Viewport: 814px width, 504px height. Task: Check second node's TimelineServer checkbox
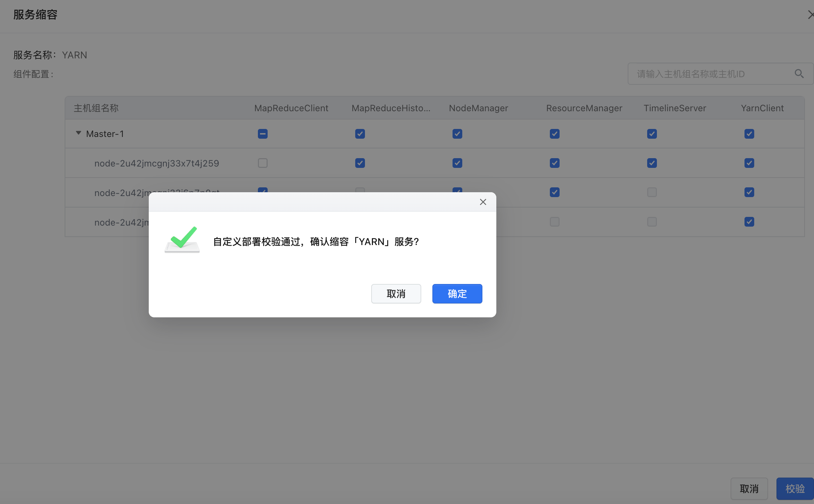(652, 192)
